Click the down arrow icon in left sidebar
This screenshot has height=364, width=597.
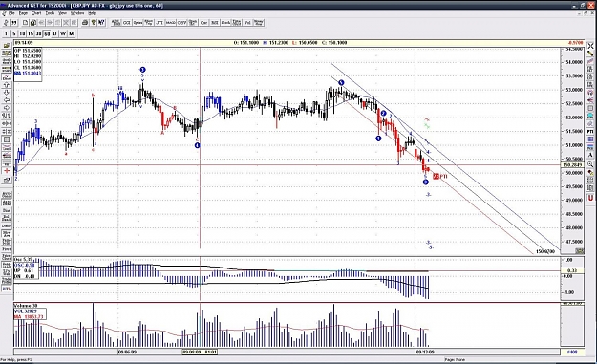7,93
